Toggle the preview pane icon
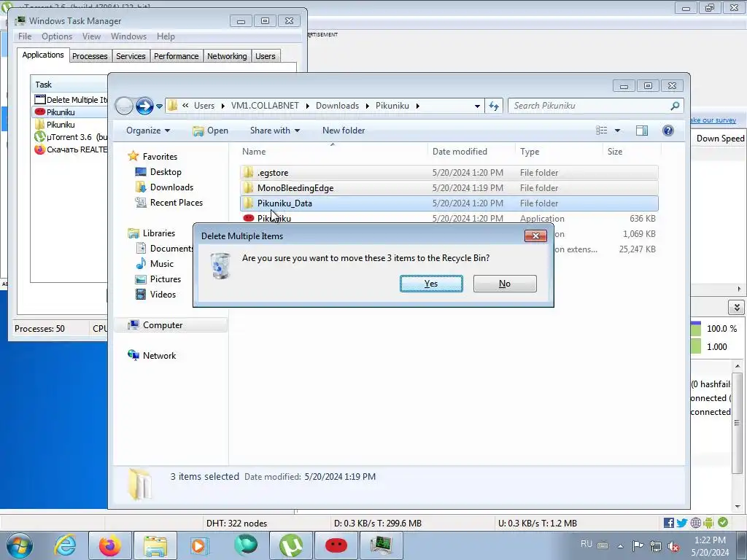This screenshot has height=560, width=747. tap(642, 131)
